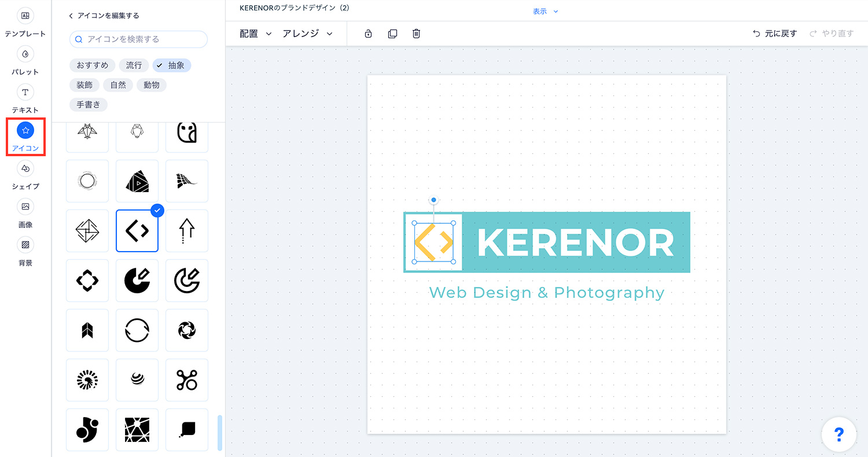Focus the アイコンを検索する search field
Viewport: 868px width, 457px height.
tap(138, 39)
